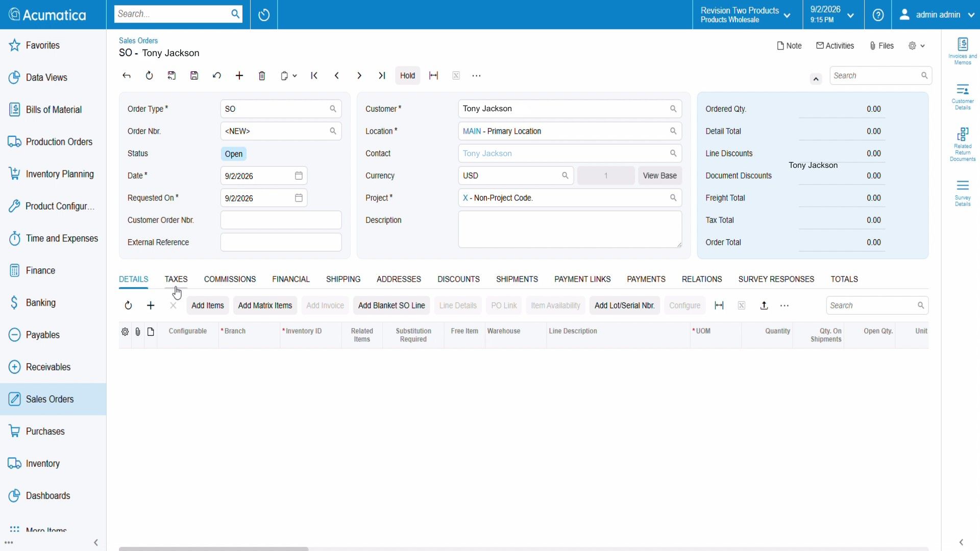The width and height of the screenshot is (980, 551).
Task: Open Invoices and Memos side panel
Action: click(x=963, y=51)
